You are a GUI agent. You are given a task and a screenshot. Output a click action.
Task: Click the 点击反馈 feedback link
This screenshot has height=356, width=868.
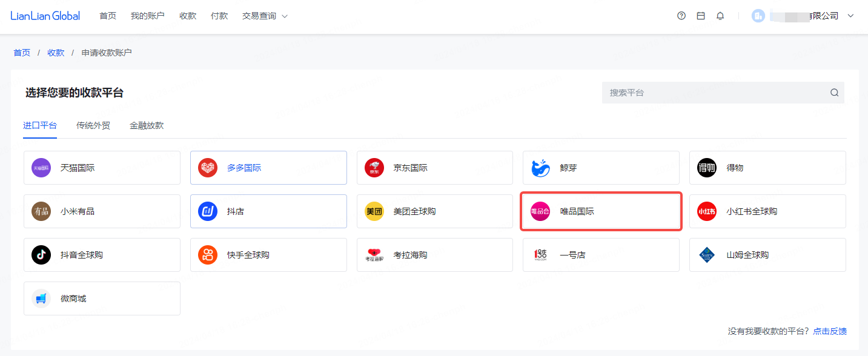tap(830, 331)
